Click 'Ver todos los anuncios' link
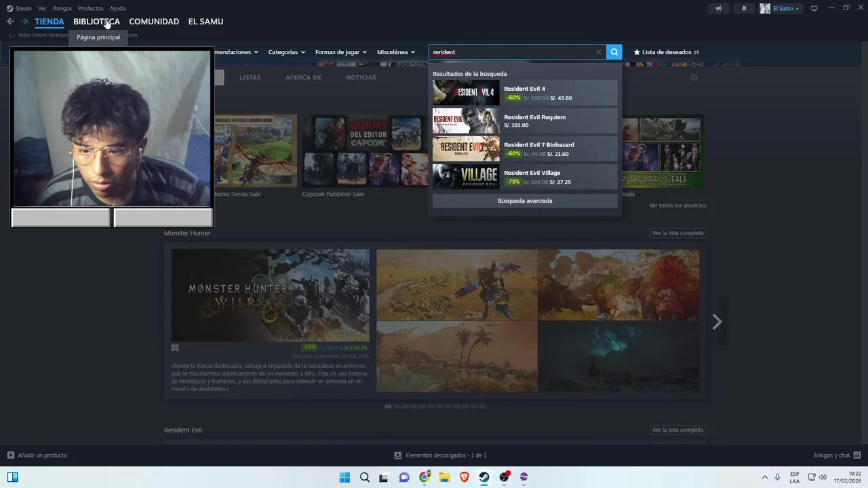This screenshot has height=488, width=868. 677,205
